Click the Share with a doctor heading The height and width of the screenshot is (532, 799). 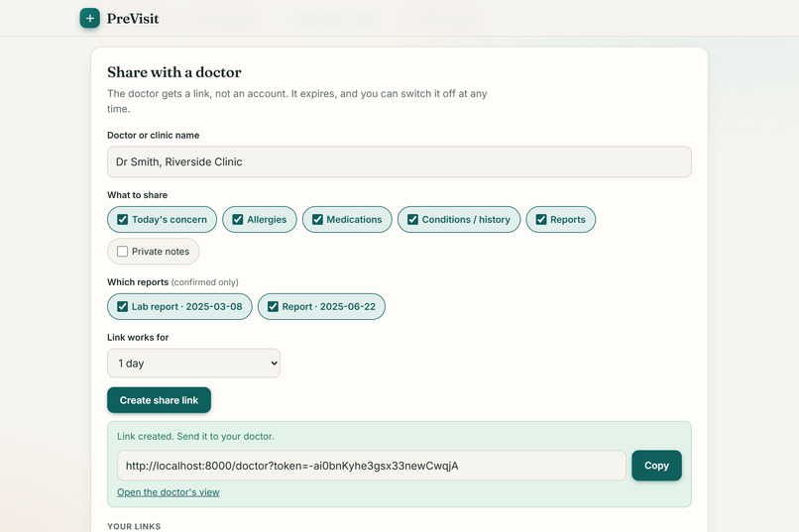[174, 72]
